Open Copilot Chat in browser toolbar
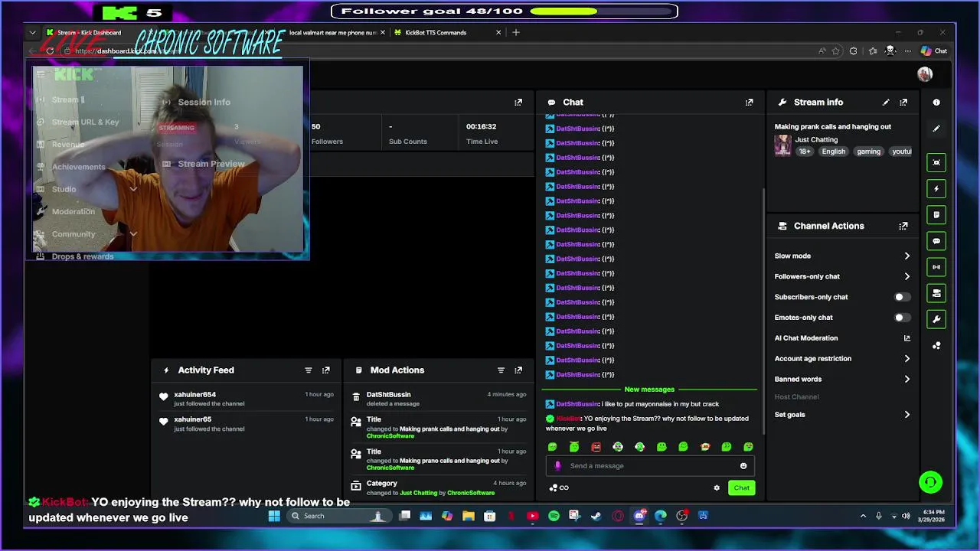The image size is (980, 551). [x=934, y=51]
